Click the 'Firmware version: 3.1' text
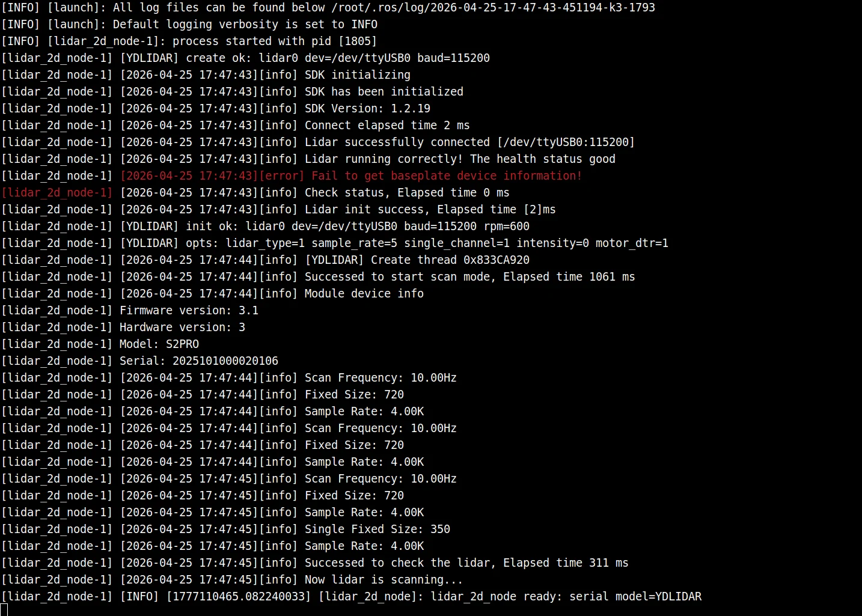The image size is (862, 616). tap(189, 311)
